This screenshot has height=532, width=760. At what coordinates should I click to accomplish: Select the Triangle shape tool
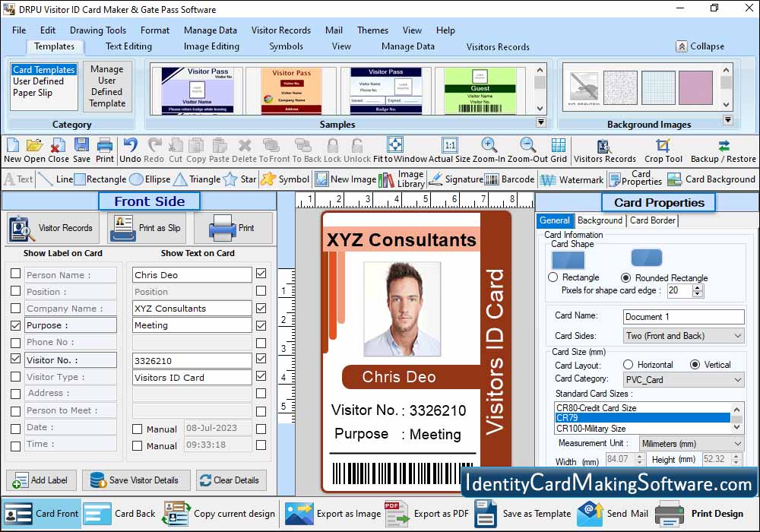pos(197,179)
